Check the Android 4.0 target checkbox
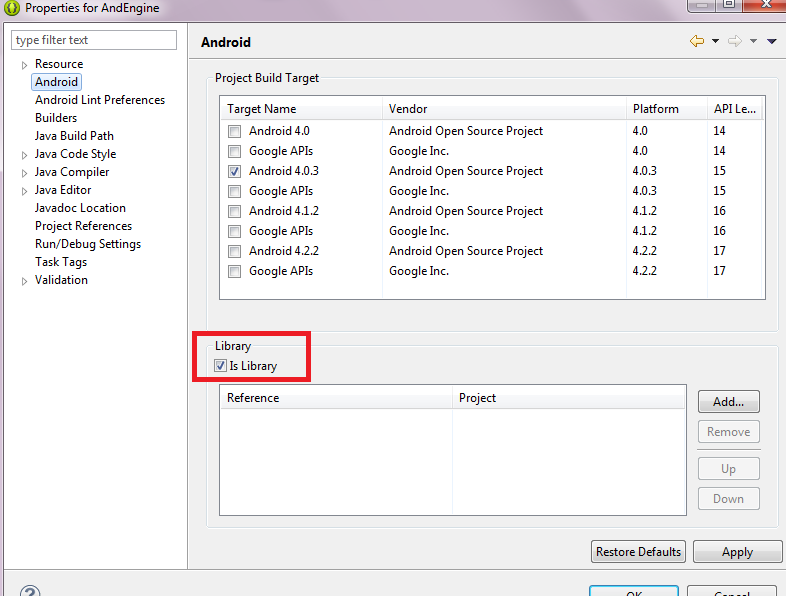Screen dimensions: 786x596 click(234, 131)
